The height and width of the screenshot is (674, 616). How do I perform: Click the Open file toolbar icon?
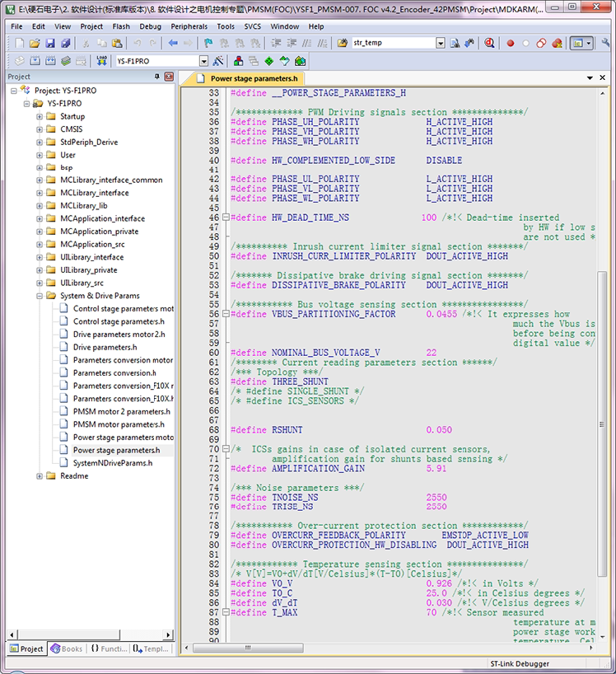tap(35, 43)
